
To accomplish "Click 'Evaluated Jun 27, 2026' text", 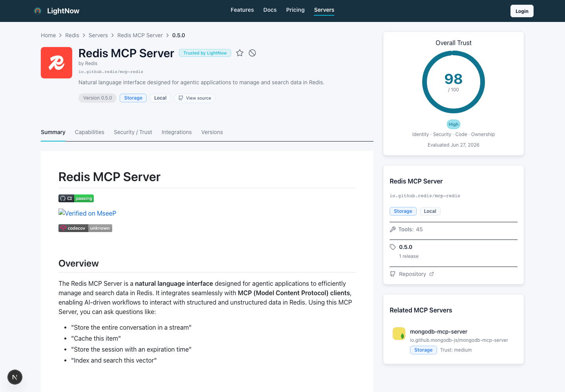I will (x=454, y=145).
